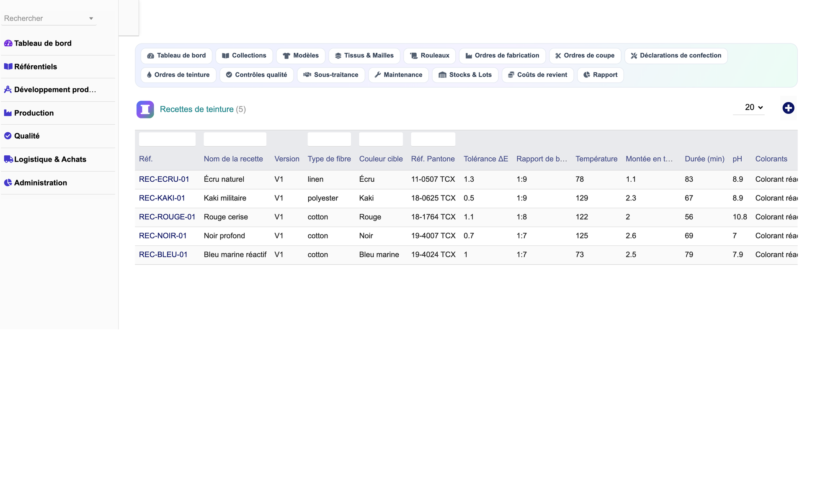
Task: Click the '11-0507 TCX' Pantone cell
Action: pos(433,179)
